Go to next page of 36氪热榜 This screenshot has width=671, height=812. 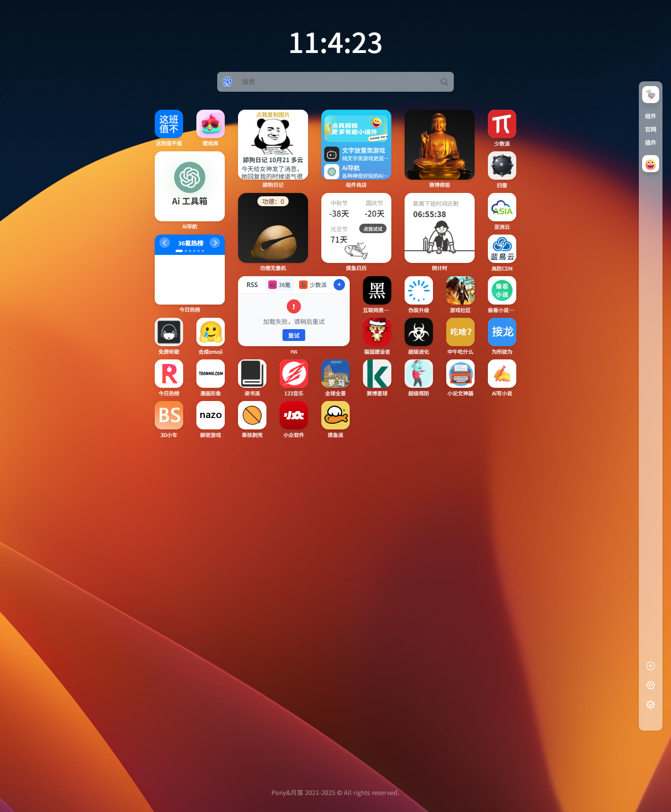215,243
